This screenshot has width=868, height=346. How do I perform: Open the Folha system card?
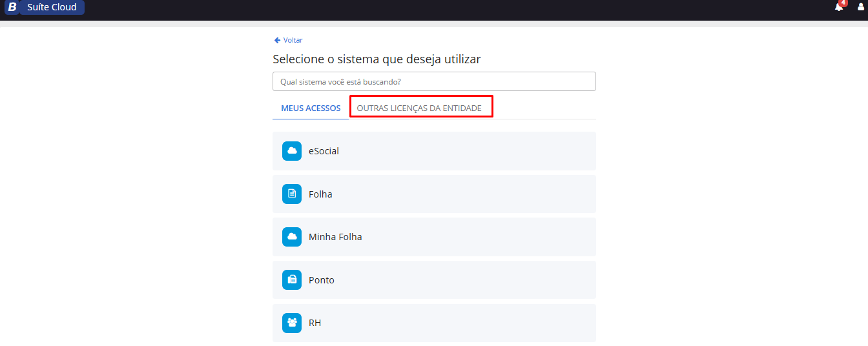click(434, 194)
